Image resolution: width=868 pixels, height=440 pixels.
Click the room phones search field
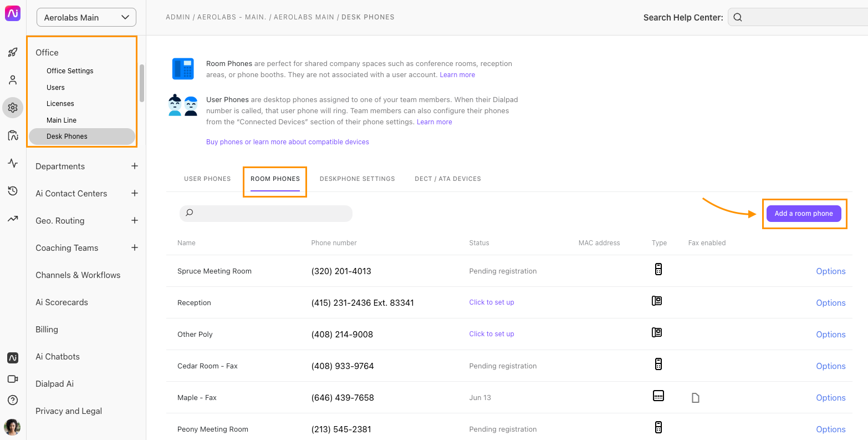[266, 214]
